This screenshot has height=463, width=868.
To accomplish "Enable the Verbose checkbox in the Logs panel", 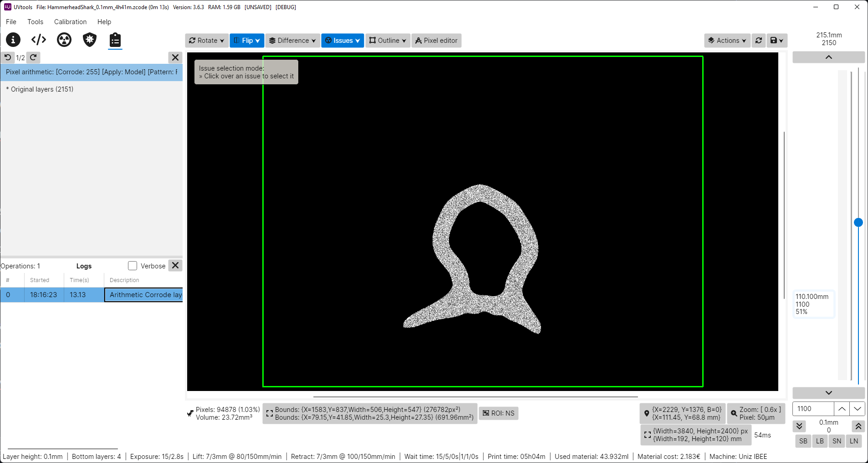I will [133, 265].
